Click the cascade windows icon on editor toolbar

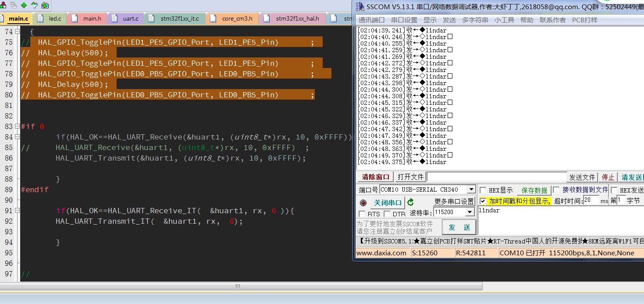pyautogui.click(x=14, y=5)
